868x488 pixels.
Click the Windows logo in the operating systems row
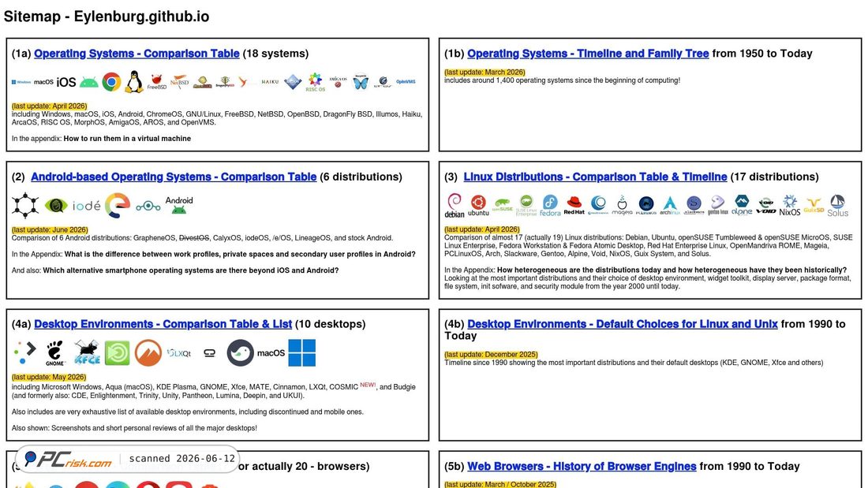tap(21, 82)
